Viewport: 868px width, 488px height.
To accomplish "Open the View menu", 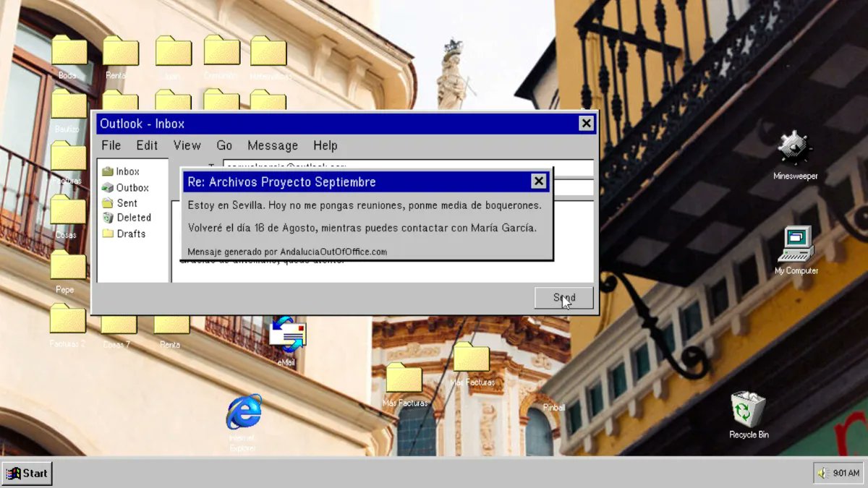I will 187,145.
